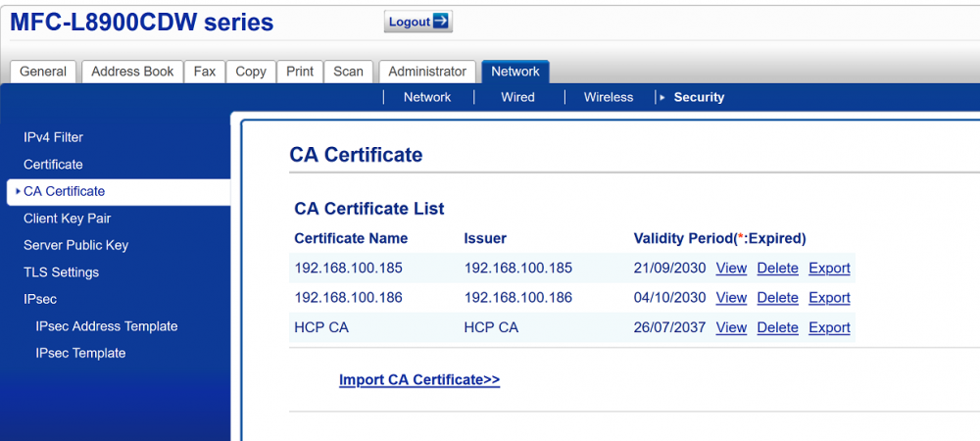
Task: Open the Wired submenu
Action: coord(517,97)
